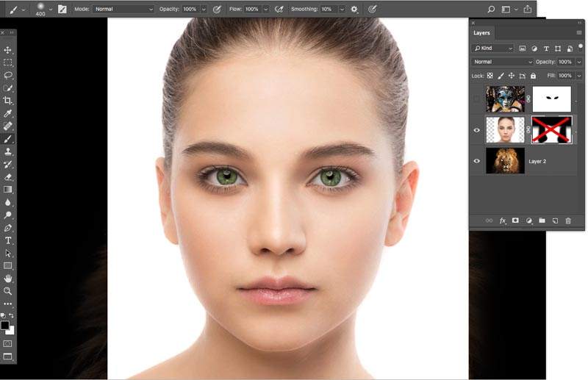Lock all layer attributes

tap(533, 76)
